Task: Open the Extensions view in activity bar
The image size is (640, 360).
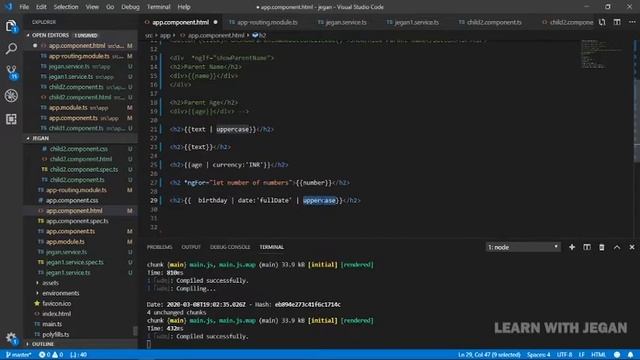Action: click(11, 119)
